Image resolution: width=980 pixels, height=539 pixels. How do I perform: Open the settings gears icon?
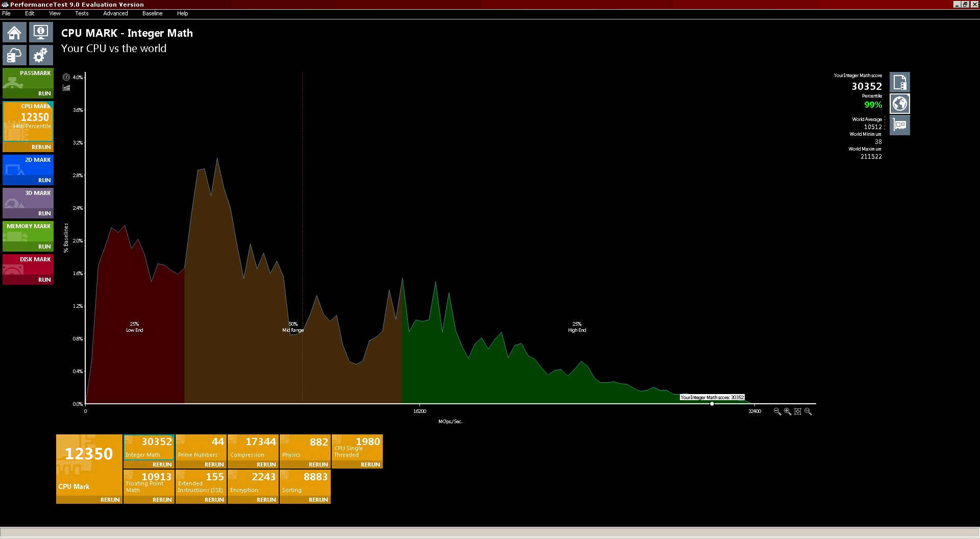(41, 55)
